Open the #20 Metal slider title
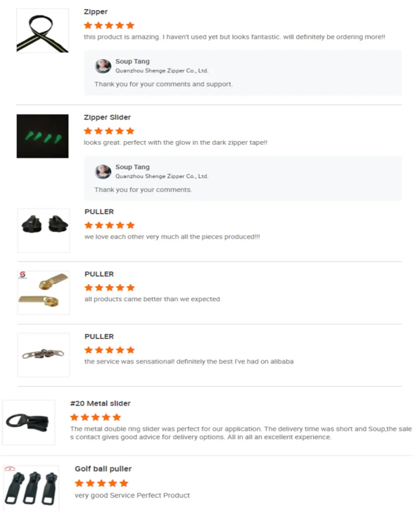420x511 pixels. click(x=100, y=404)
